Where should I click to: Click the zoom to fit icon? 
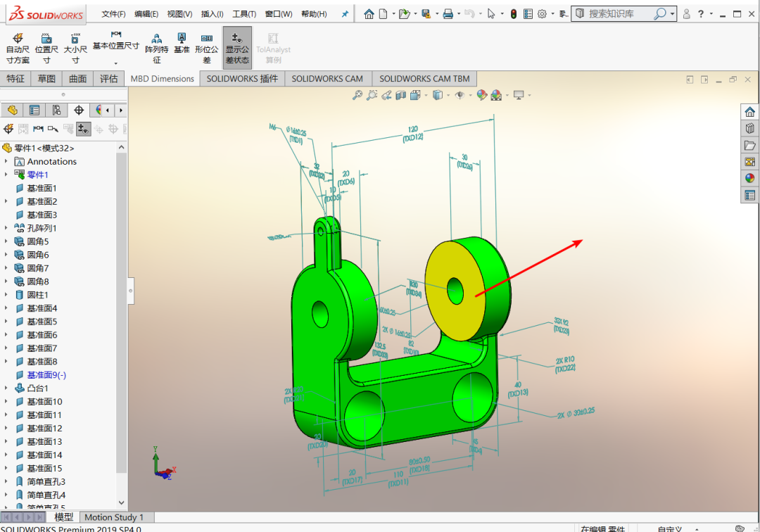357,95
